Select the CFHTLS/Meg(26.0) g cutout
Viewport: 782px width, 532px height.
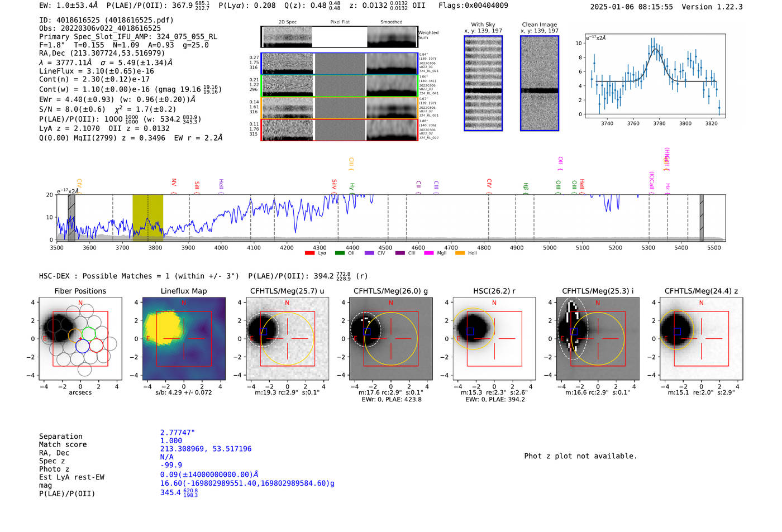coord(390,339)
